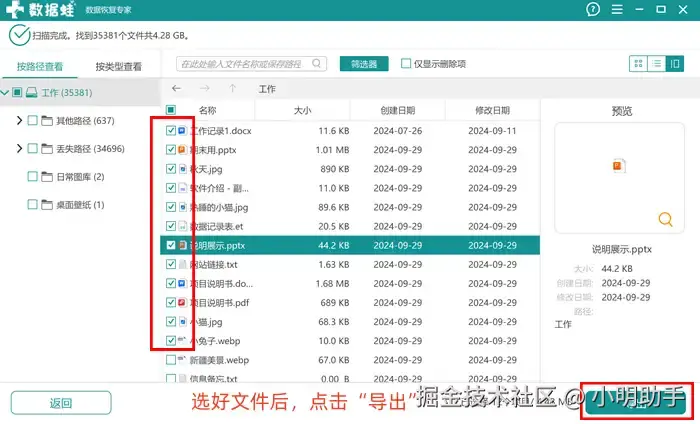Screen dimensions: 700x424
Task: Expand the 其他路径 (637) node
Action: pos(19,121)
